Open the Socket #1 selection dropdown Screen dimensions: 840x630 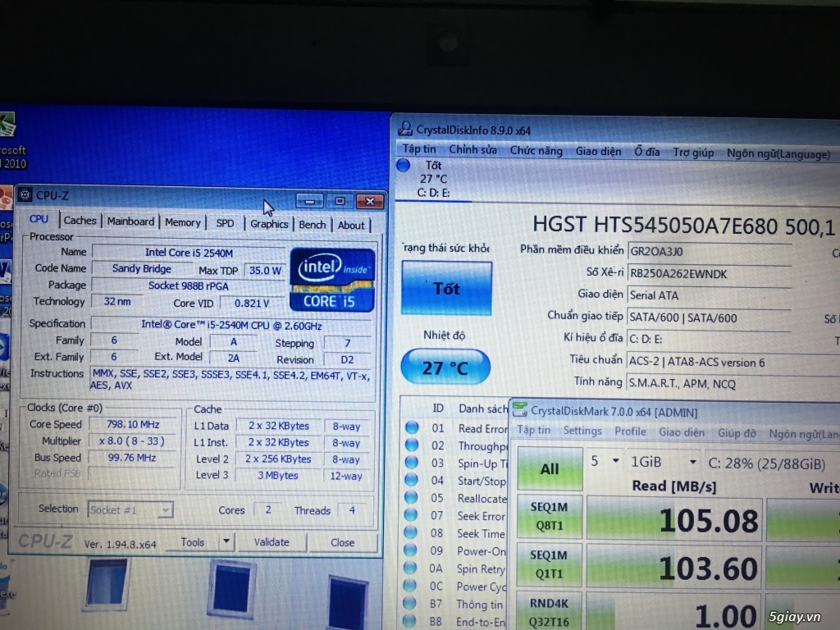pos(130,510)
